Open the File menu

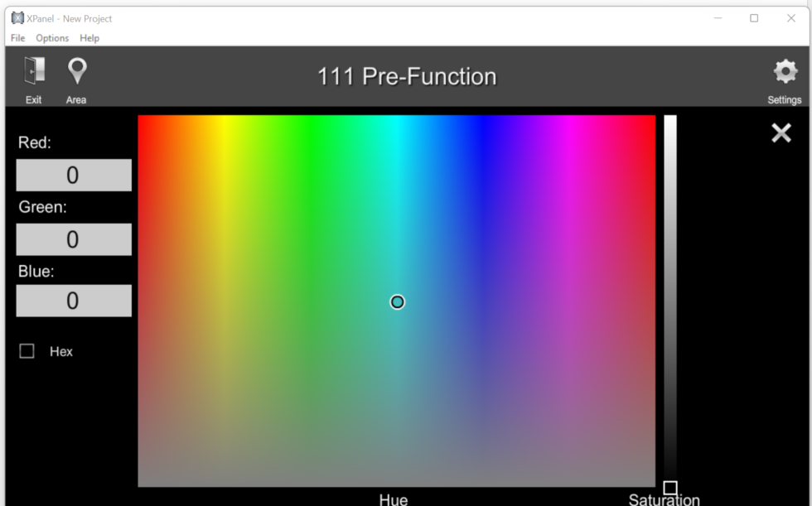pos(17,38)
